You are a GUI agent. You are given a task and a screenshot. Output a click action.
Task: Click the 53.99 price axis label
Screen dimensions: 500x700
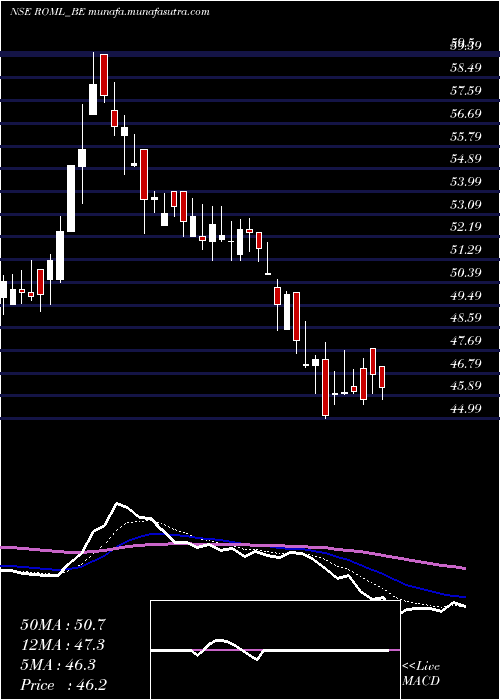click(x=466, y=181)
